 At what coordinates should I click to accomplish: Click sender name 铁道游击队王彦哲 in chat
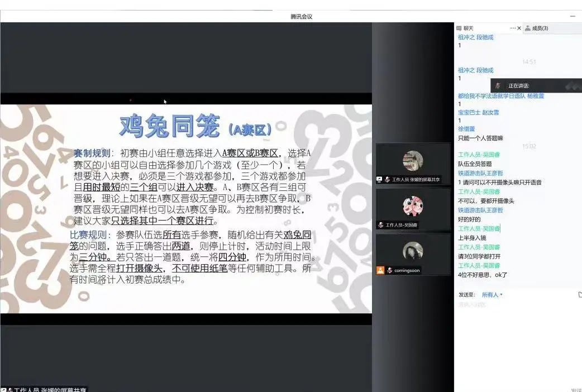pos(480,173)
